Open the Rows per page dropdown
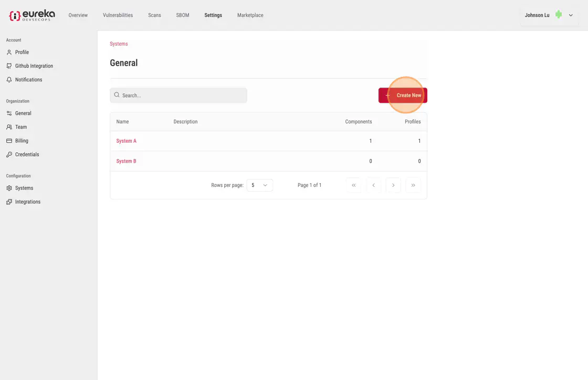 [x=259, y=185]
